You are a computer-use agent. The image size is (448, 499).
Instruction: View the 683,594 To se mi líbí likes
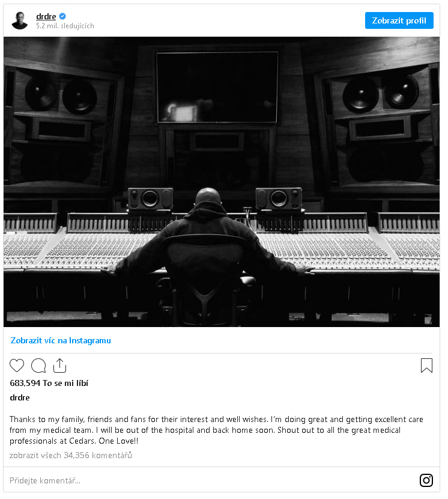pos(49,383)
